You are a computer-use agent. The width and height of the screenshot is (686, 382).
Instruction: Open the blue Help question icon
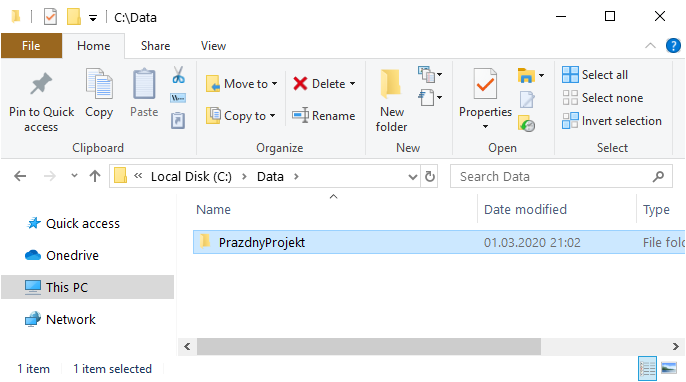point(673,46)
